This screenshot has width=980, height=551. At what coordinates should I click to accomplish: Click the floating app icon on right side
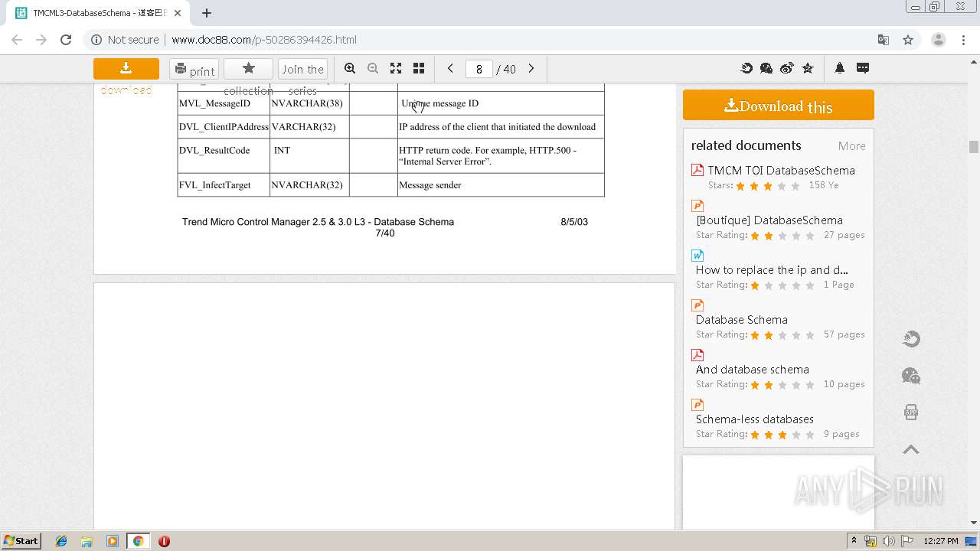pos(911,412)
